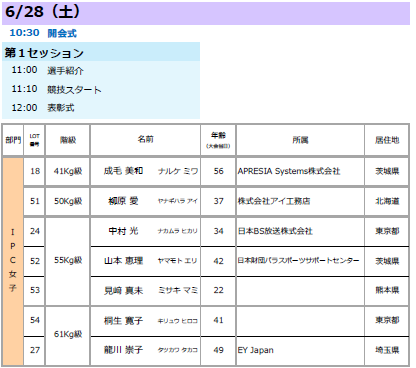Click the 居住地 column header

[387, 140]
